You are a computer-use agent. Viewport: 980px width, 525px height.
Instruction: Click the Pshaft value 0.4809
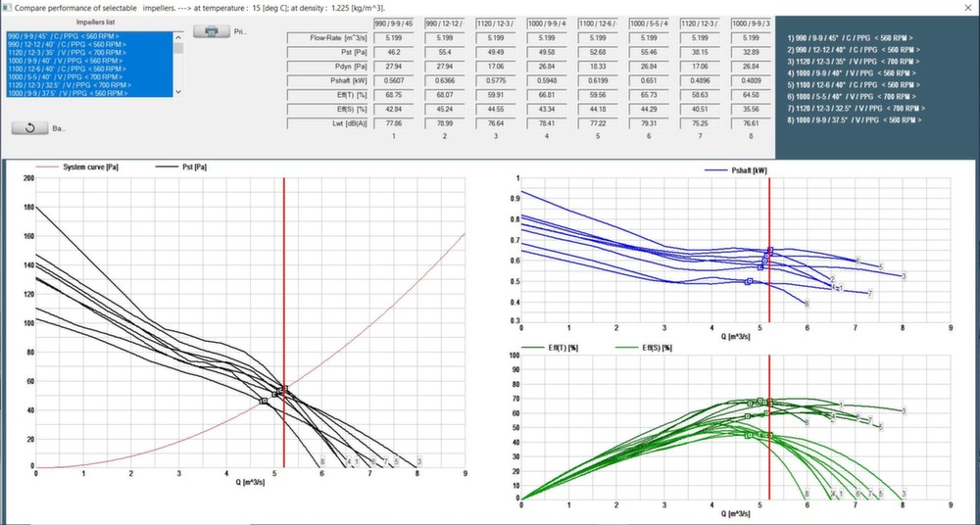(x=752, y=81)
